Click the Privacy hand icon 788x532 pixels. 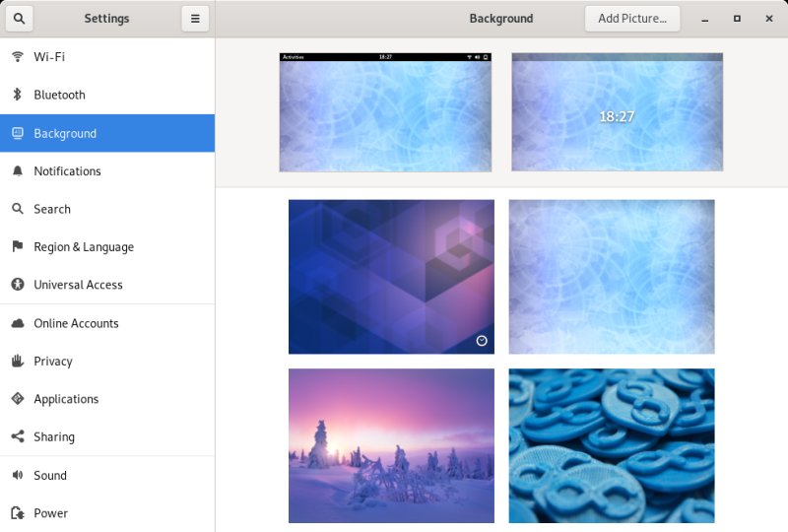[x=17, y=362]
